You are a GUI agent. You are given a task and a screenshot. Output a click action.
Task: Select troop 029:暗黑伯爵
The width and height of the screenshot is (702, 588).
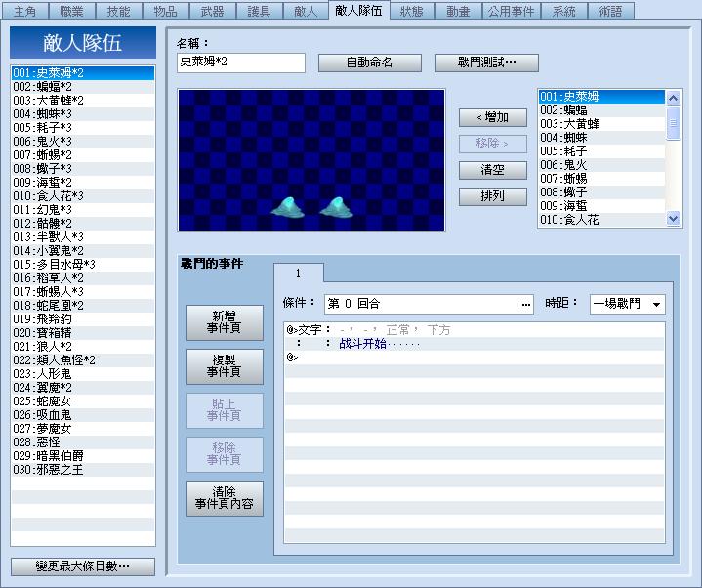83,456
